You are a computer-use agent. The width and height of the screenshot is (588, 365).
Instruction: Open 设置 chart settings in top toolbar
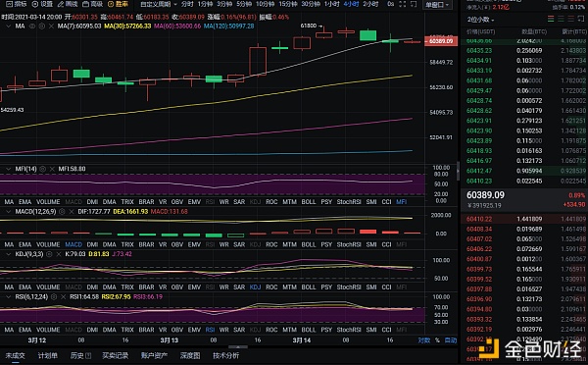click(42, 4)
